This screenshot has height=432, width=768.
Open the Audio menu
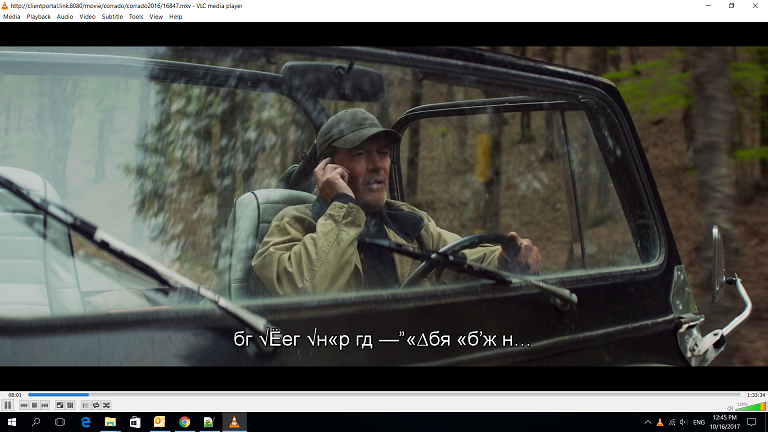(65, 17)
